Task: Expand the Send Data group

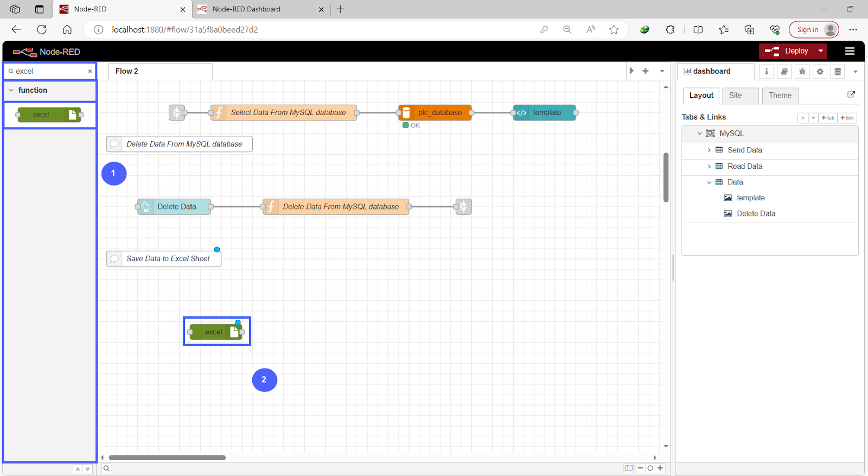Action: point(709,150)
